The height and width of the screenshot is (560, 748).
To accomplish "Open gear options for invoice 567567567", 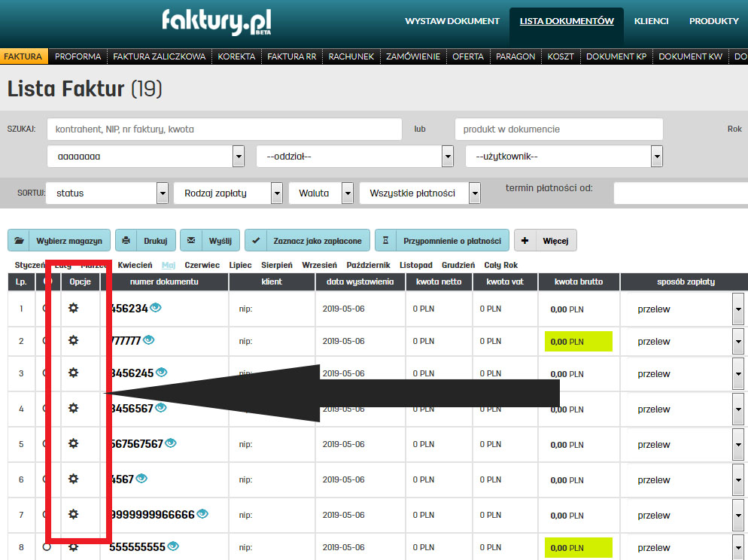I will click(x=73, y=443).
